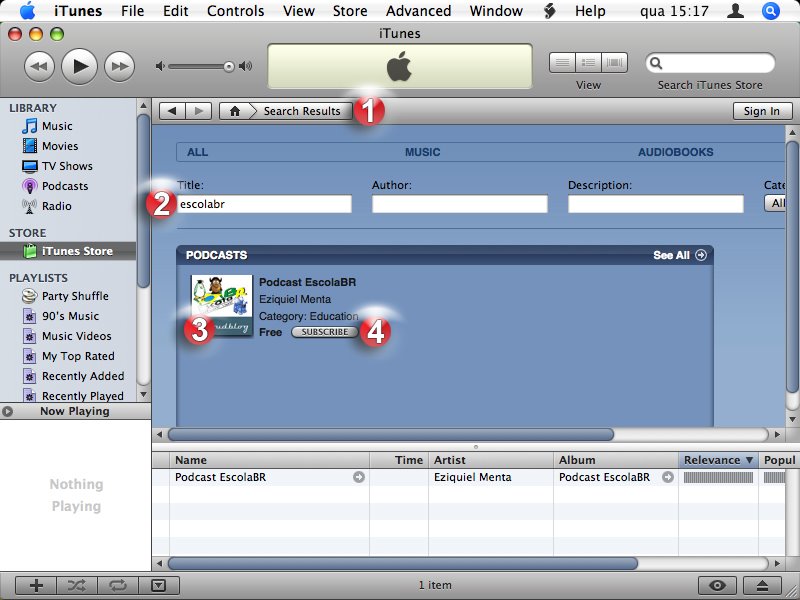Switch to Cover Flow view
This screenshot has height=600, width=800.
614,63
